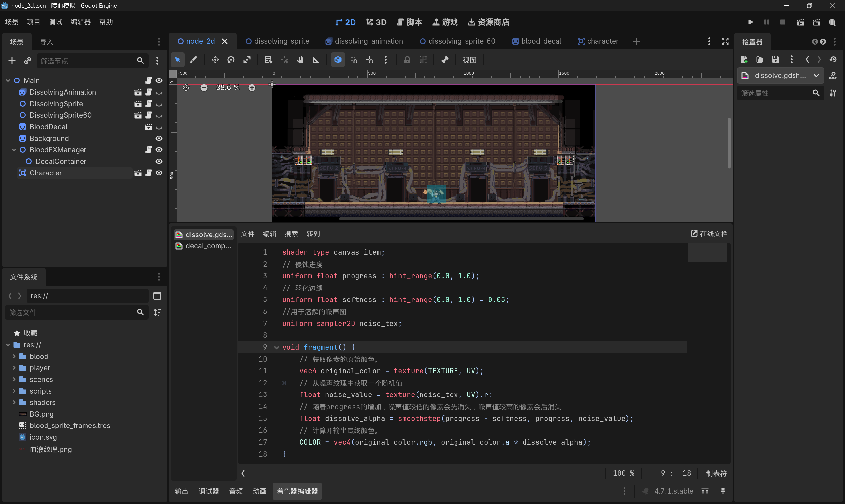Collapse the Main node tree
845x504 pixels.
coord(8,80)
